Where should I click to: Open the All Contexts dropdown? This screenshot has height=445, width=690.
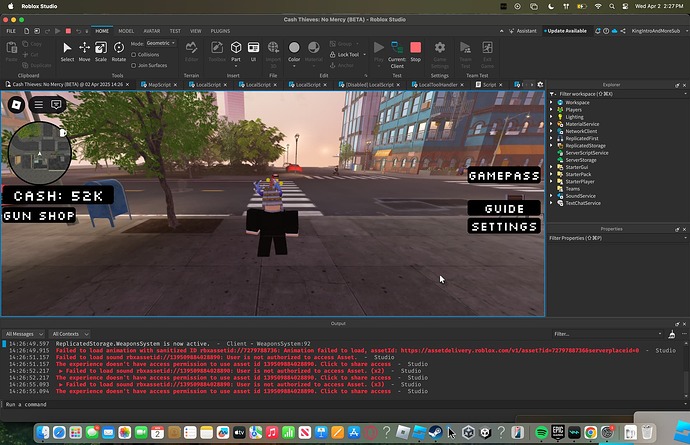point(69,334)
